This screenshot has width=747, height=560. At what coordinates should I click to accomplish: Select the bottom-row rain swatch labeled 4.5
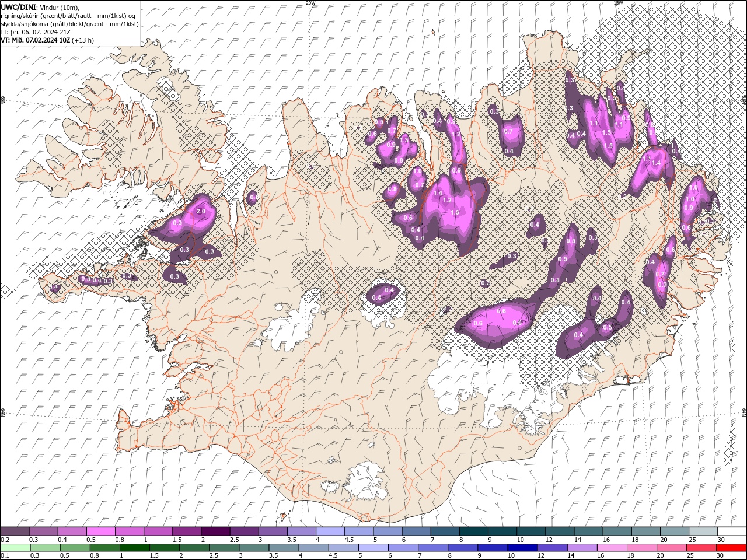[x=343, y=547]
